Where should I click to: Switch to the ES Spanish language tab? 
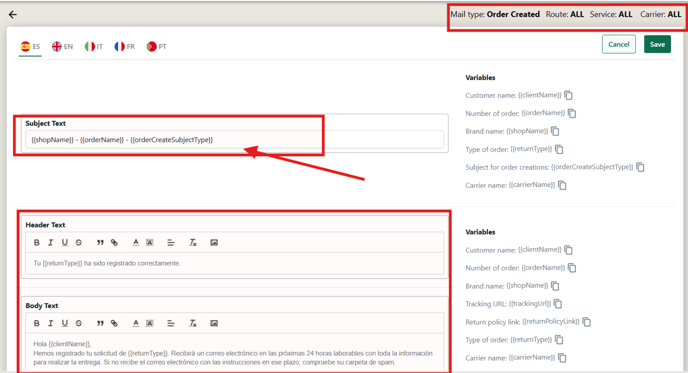30,47
